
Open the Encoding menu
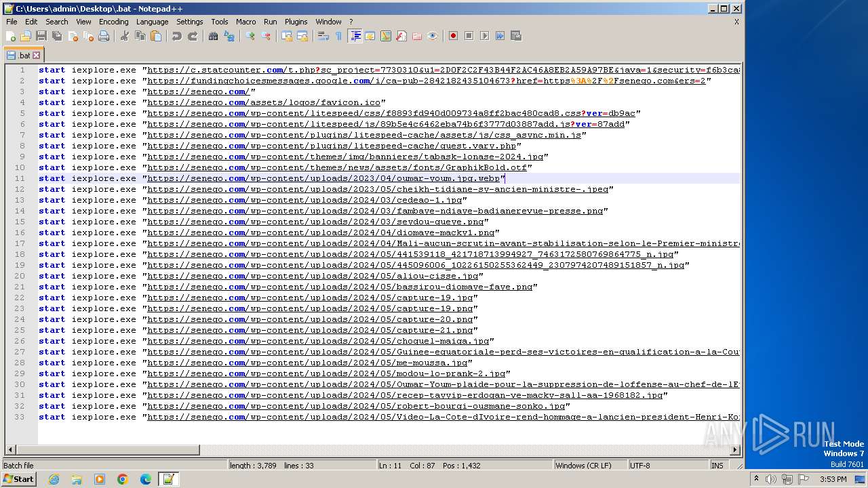pos(113,22)
